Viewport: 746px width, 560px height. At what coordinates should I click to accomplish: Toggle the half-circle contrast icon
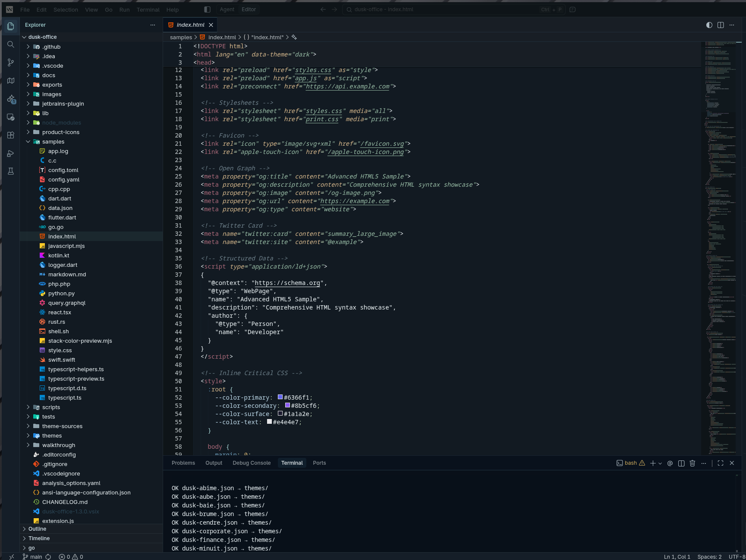[709, 25]
